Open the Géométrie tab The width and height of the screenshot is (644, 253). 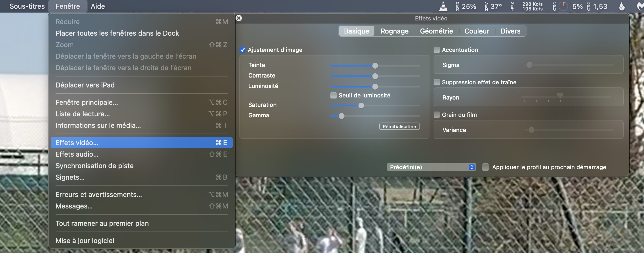[436, 31]
